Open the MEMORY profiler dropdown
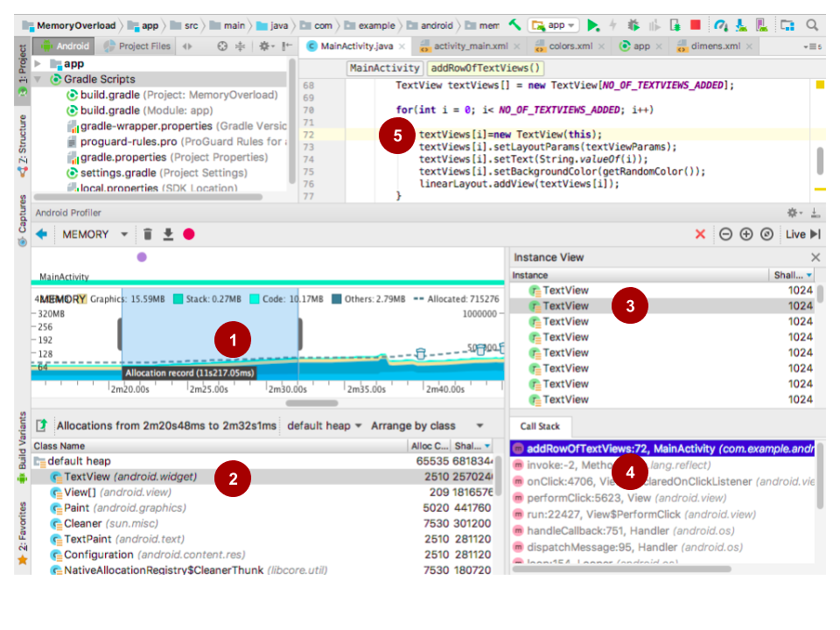Image resolution: width=840 pixels, height=630 pixels. click(x=94, y=234)
